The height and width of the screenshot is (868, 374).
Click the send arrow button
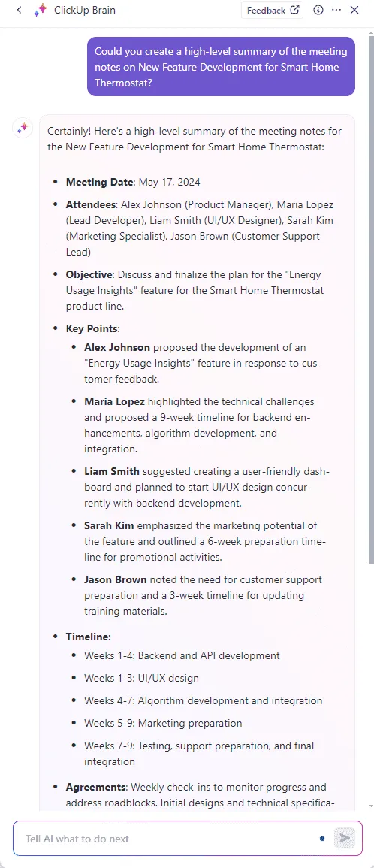pos(345,838)
